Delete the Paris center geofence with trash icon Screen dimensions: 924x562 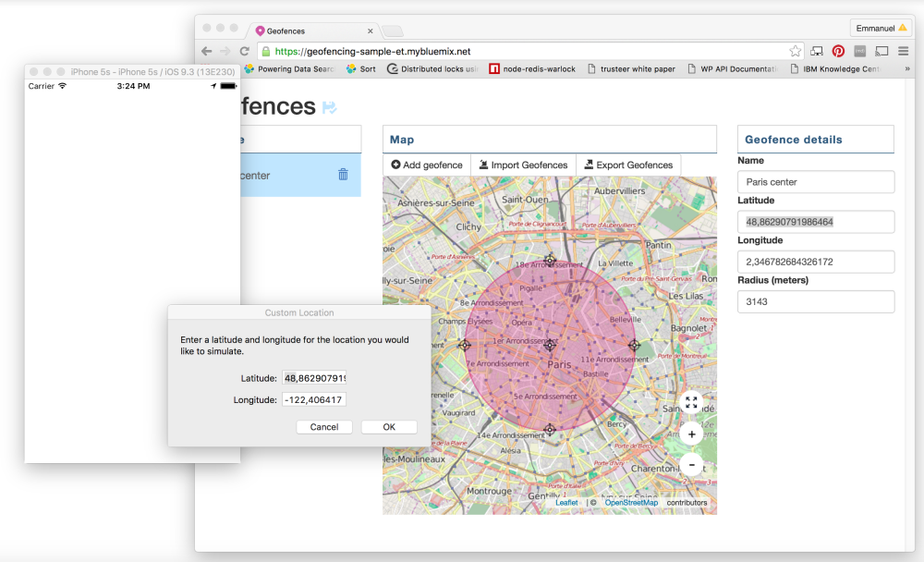(x=343, y=175)
